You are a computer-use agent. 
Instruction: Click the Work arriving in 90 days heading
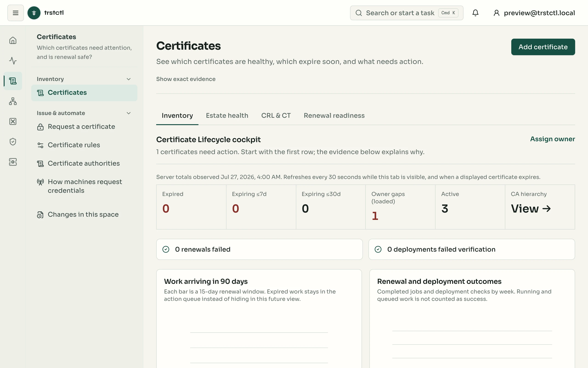[x=206, y=281]
